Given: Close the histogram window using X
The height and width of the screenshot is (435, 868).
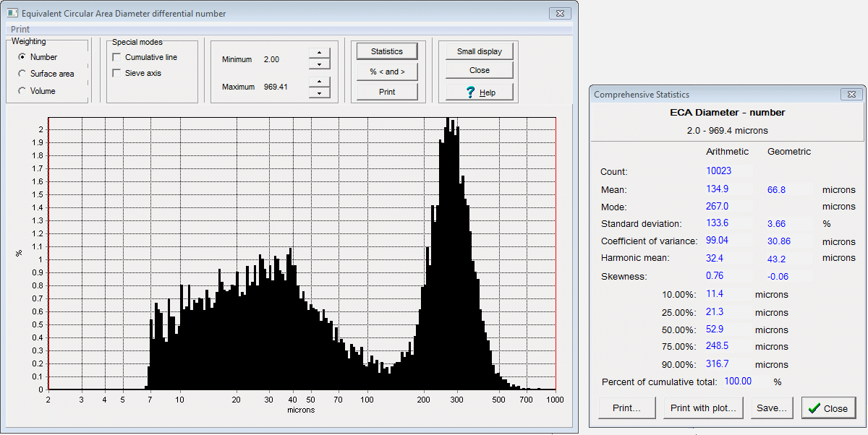Looking at the screenshot, I should [558, 13].
